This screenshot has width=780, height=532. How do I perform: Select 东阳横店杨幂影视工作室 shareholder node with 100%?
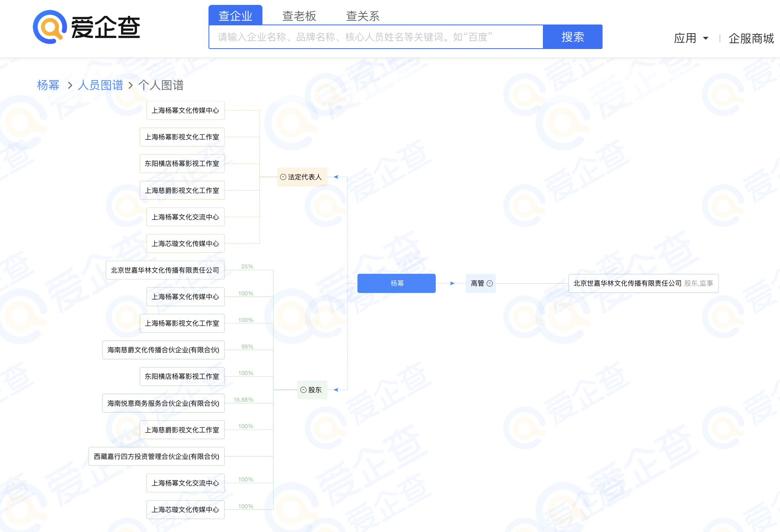pyautogui.click(x=182, y=376)
